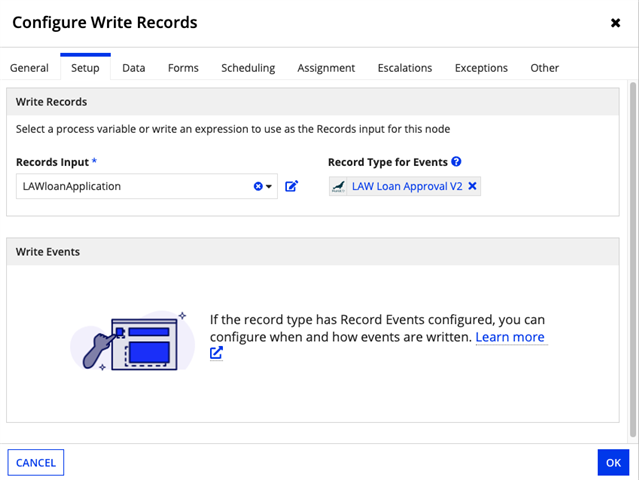Viewport: 639px width, 480px height.
Task: Click the external link icon below description
Action: tap(216, 353)
